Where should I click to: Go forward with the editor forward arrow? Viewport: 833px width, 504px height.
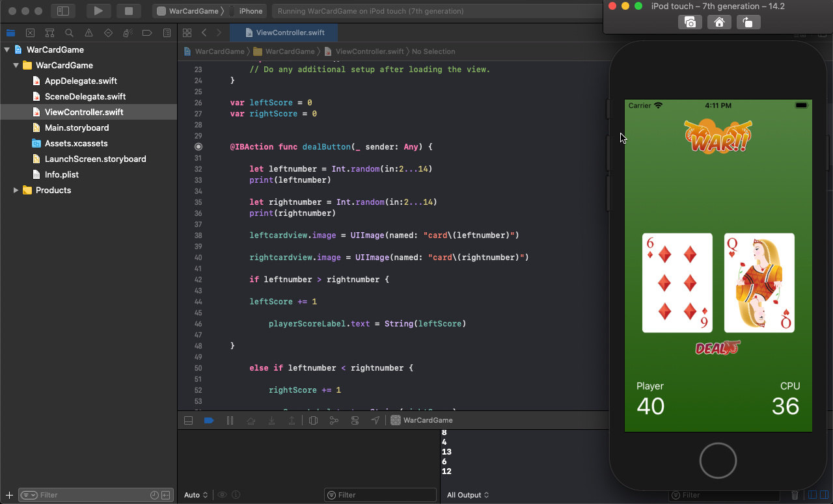[219, 33]
